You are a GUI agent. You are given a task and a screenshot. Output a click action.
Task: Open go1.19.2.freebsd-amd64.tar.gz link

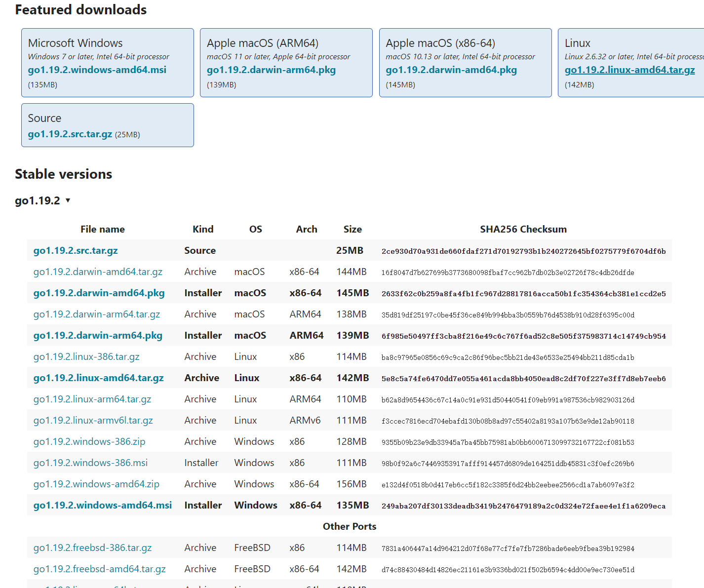100,569
